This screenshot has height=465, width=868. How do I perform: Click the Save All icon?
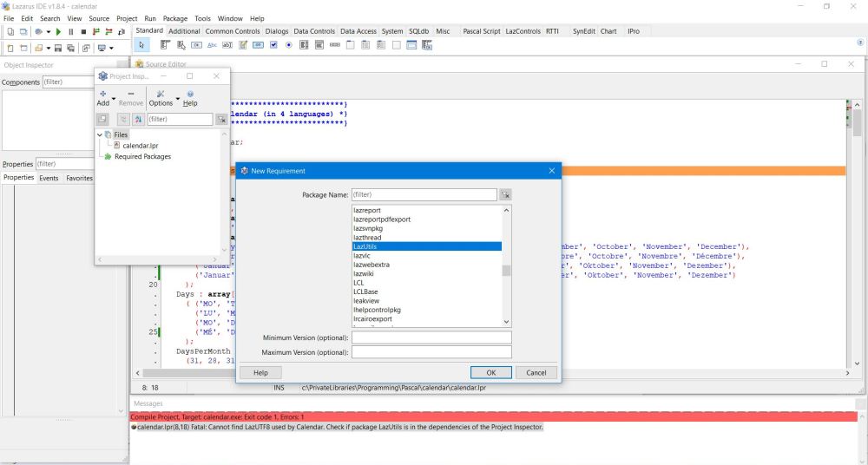coord(71,49)
